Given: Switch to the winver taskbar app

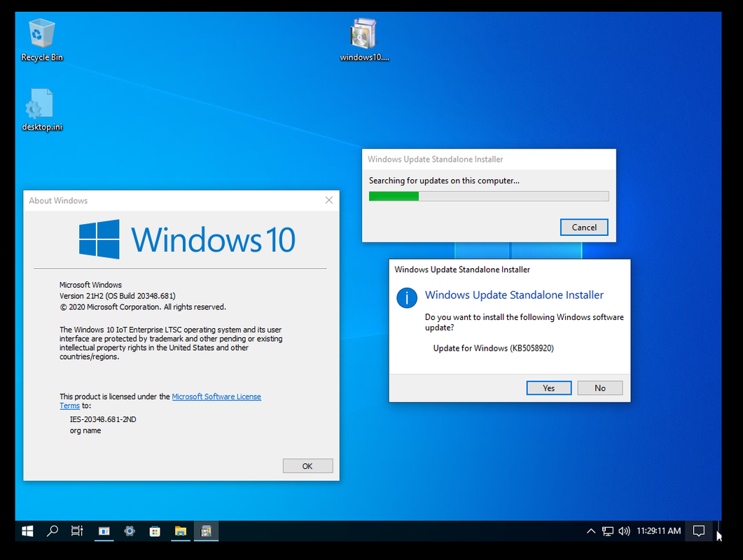Looking at the screenshot, I should 104,531.
